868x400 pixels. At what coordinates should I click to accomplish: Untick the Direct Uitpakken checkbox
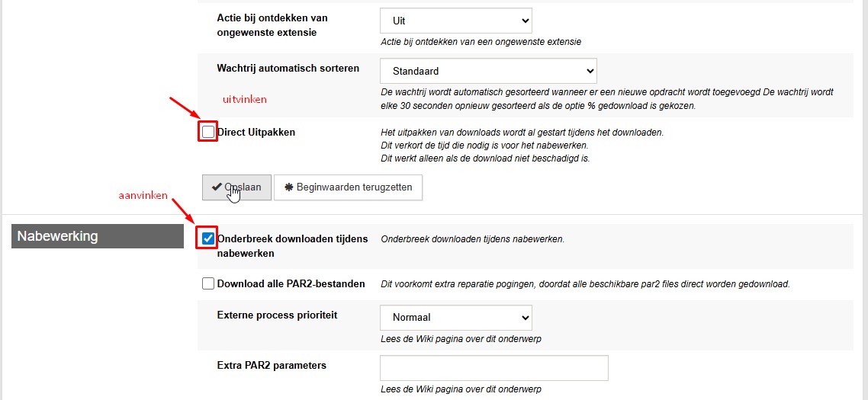(208, 133)
